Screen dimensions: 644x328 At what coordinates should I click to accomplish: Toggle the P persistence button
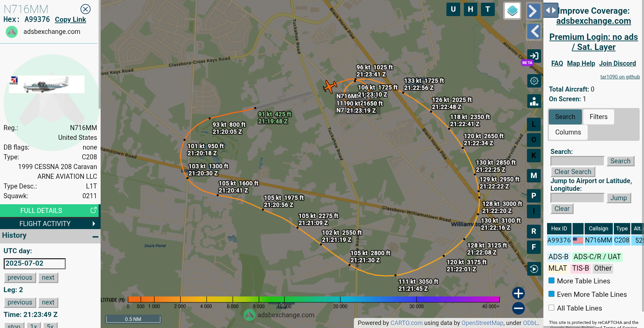click(x=534, y=196)
